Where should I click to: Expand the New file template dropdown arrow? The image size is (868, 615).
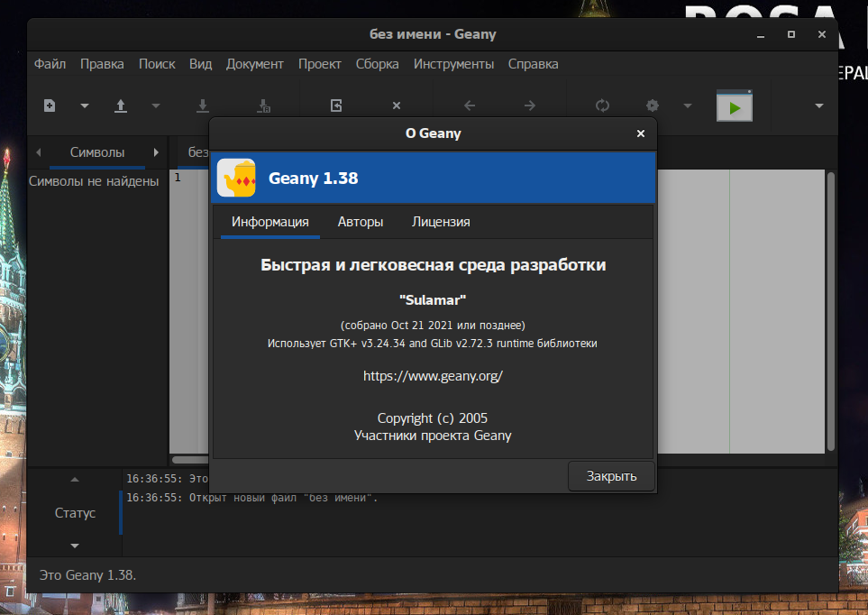[x=85, y=106]
